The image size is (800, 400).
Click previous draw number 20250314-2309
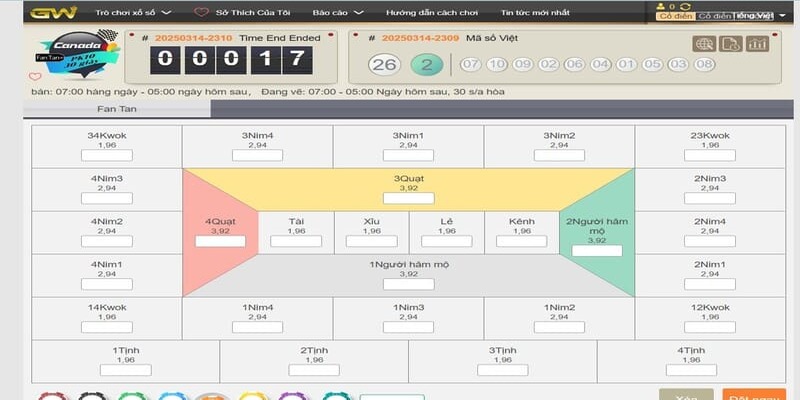coord(420,38)
